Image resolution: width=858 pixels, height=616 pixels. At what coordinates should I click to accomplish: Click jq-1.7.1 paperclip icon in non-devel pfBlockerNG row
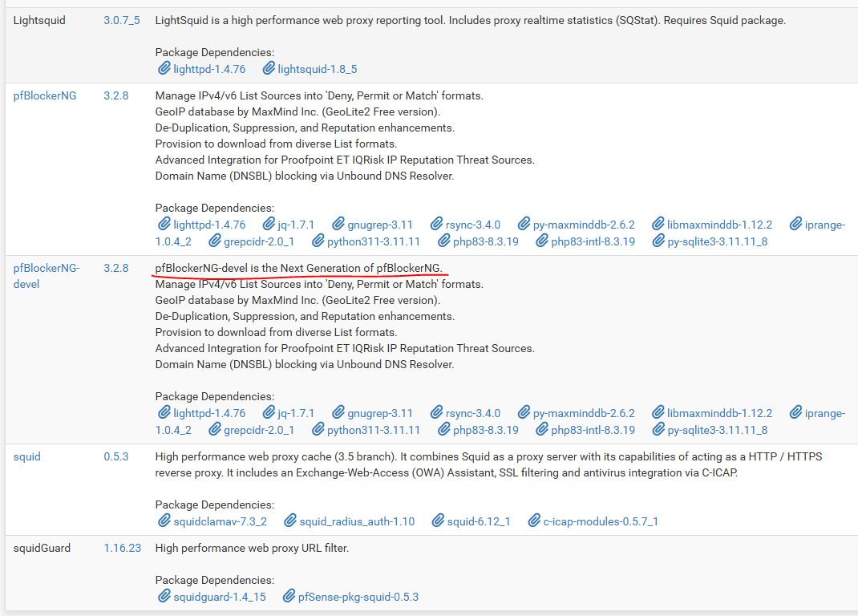coord(268,224)
